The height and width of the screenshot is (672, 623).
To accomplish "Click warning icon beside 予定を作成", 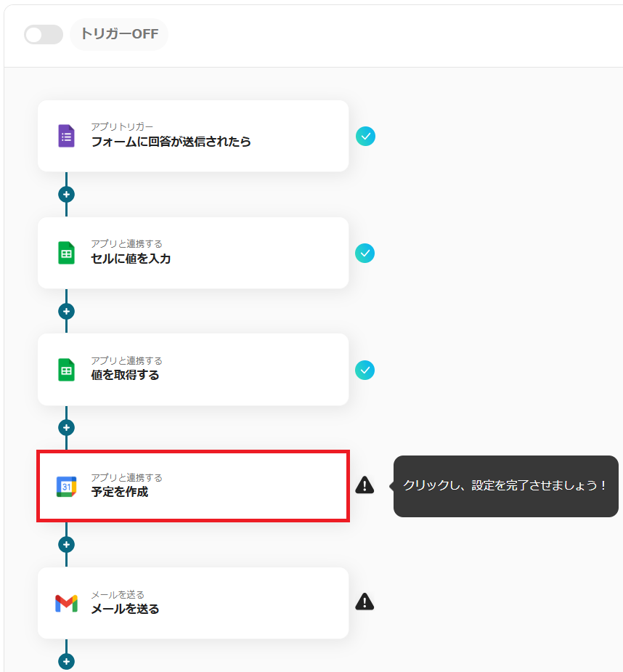I will click(x=365, y=485).
